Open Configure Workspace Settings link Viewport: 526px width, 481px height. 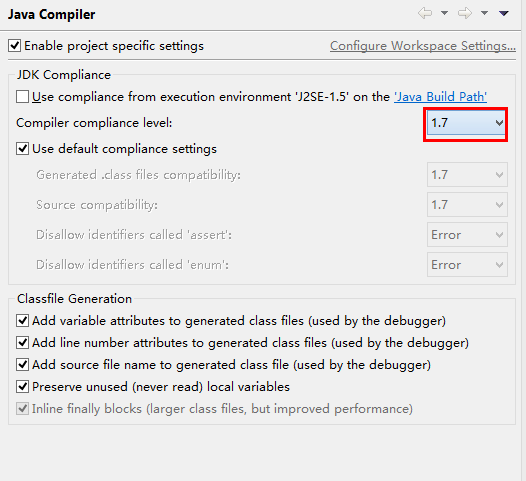[423, 46]
